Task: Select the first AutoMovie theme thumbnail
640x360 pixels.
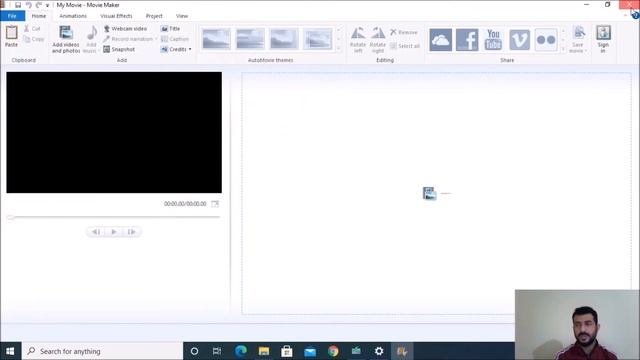Action: (x=216, y=39)
